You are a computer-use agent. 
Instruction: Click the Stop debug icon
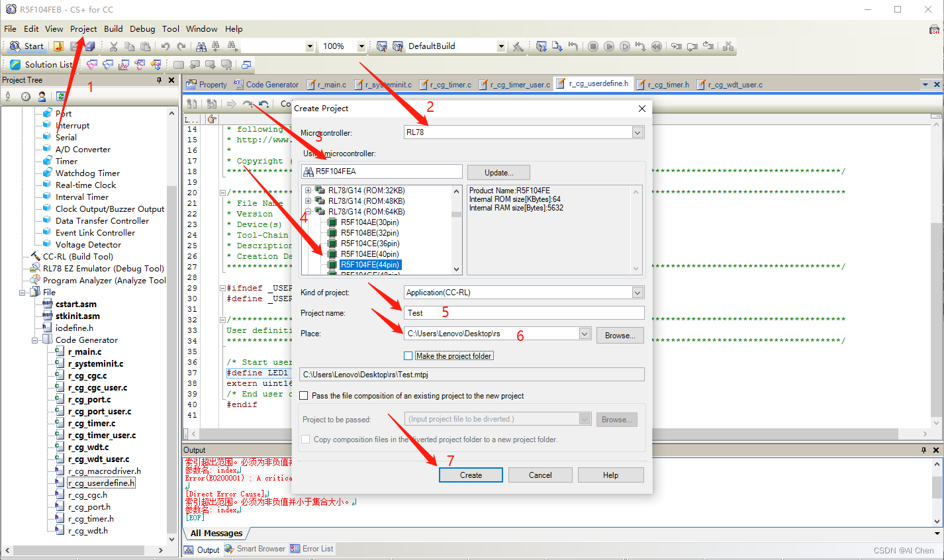pyautogui.click(x=593, y=46)
